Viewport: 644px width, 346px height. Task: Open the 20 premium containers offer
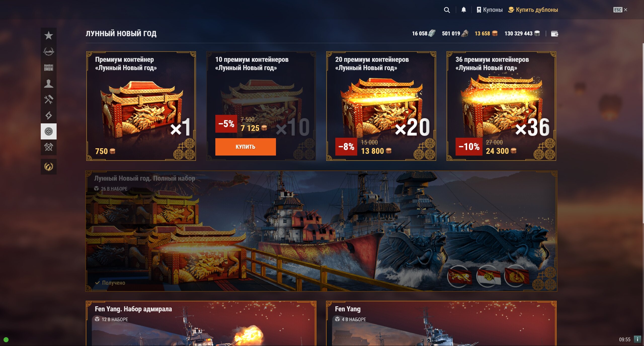pyautogui.click(x=381, y=106)
